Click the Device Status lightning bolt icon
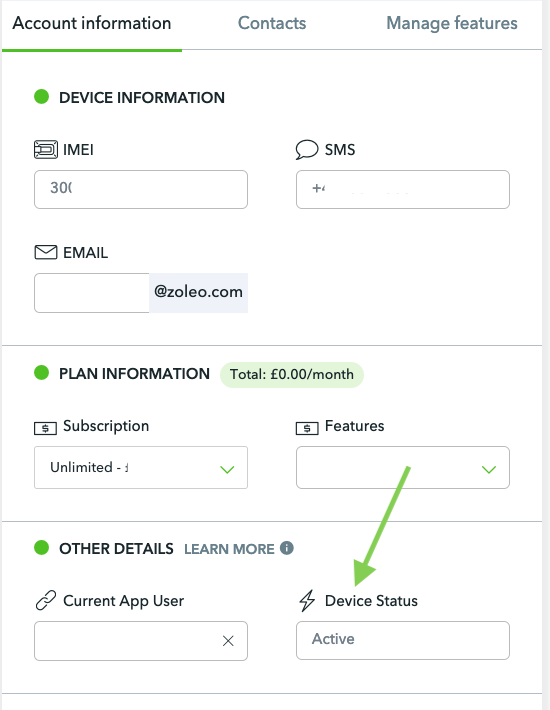The width and height of the screenshot is (550, 710). pyautogui.click(x=307, y=600)
